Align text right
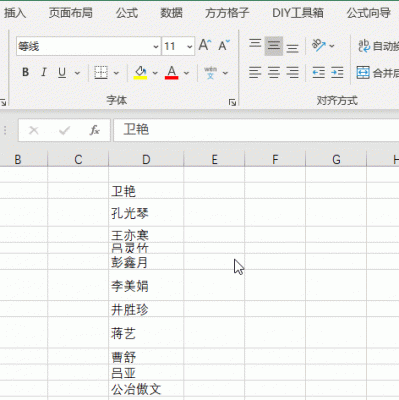Viewport: 399px width, 400px height. click(x=292, y=72)
